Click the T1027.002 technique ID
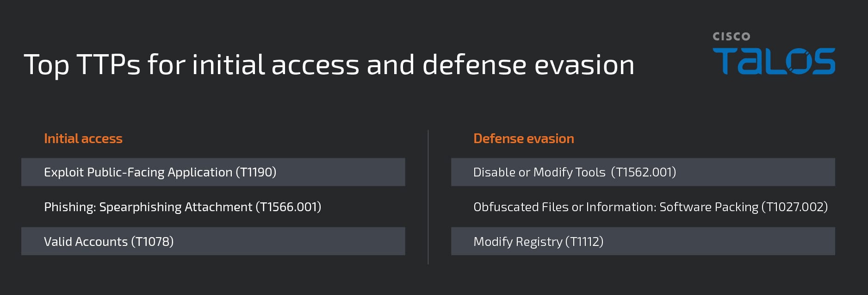The image size is (868, 295). point(794,207)
